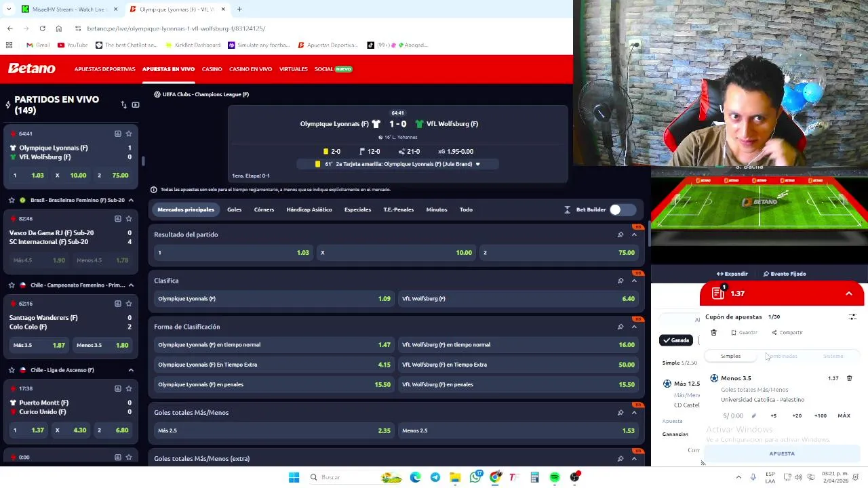Select Mercados principales tab
Viewport: 868px width, 488px height.
point(186,209)
